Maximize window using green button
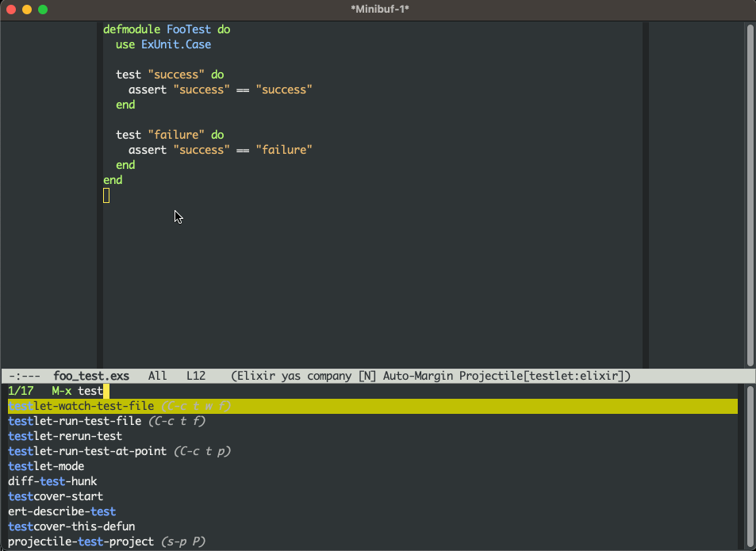The width and height of the screenshot is (756, 551). (x=43, y=10)
